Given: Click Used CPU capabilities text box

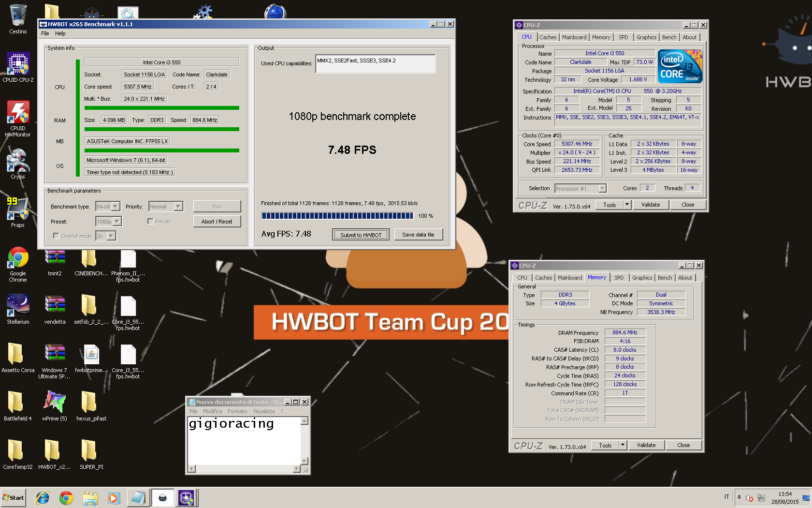Looking at the screenshot, I should (x=376, y=63).
